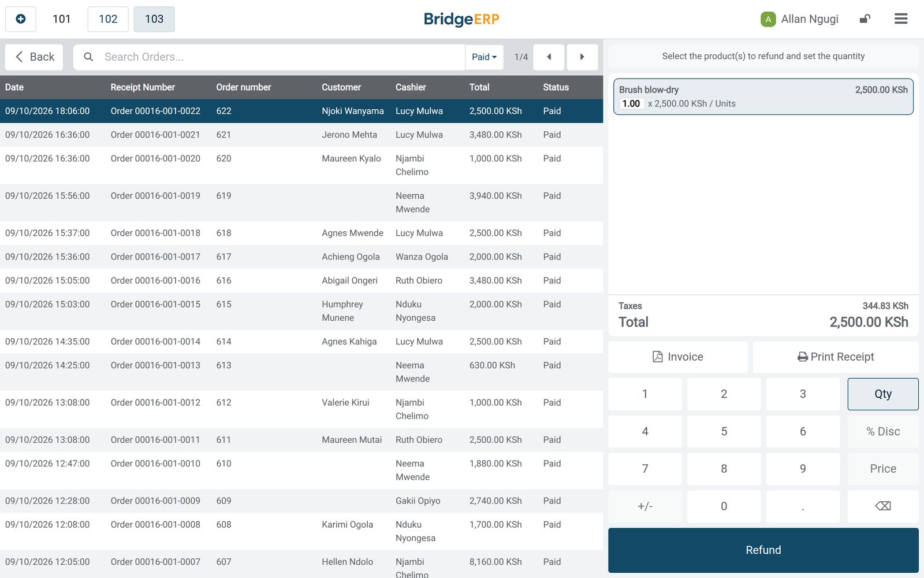Select order tab 103
Viewport: 924px width, 578px height.
pos(154,19)
